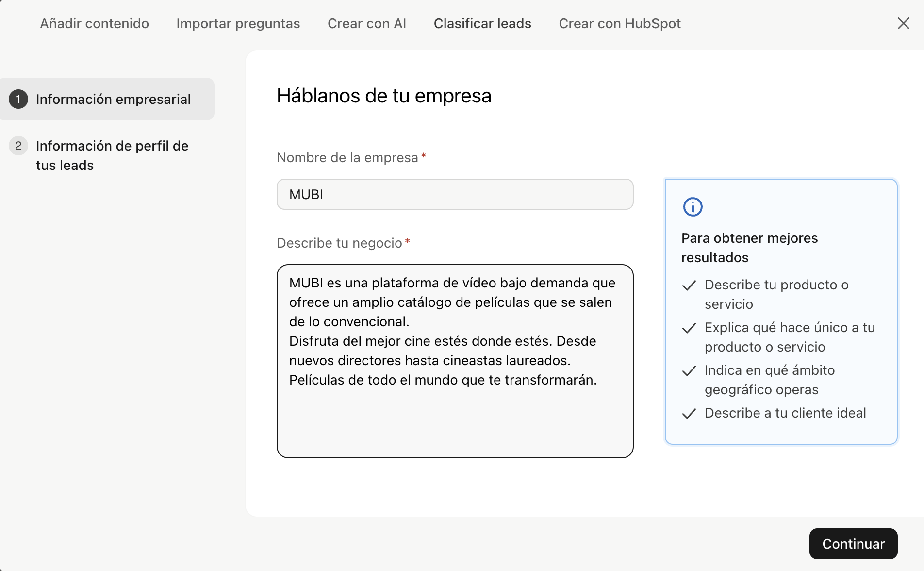Open the Añadir contenido tab
This screenshot has width=924, height=571.
(x=94, y=23)
